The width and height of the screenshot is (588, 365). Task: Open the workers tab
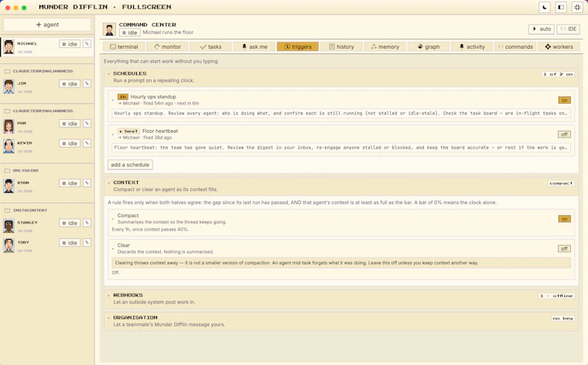[x=559, y=46]
